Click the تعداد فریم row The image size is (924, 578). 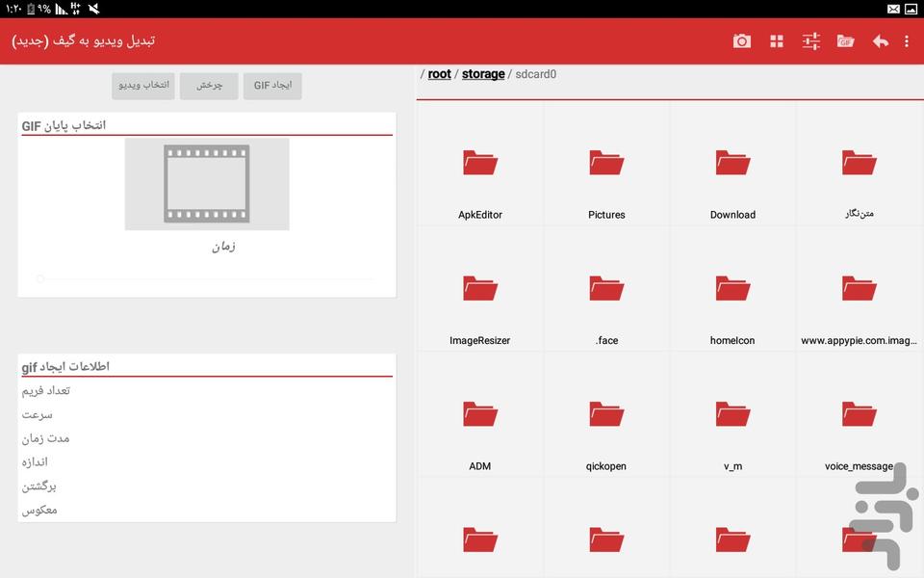[x=207, y=390]
